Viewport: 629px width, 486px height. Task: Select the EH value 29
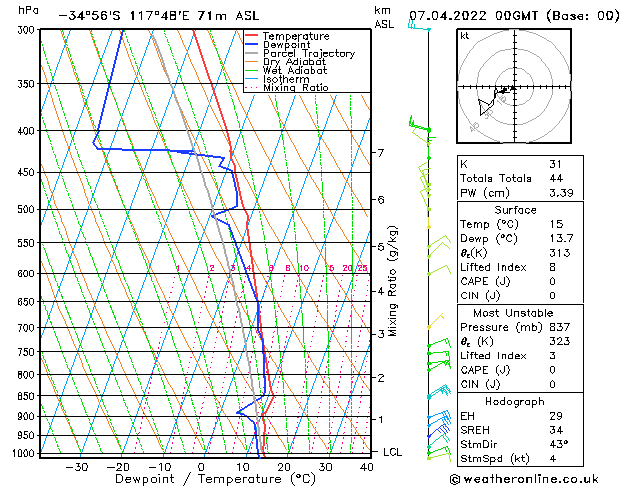coord(556,416)
